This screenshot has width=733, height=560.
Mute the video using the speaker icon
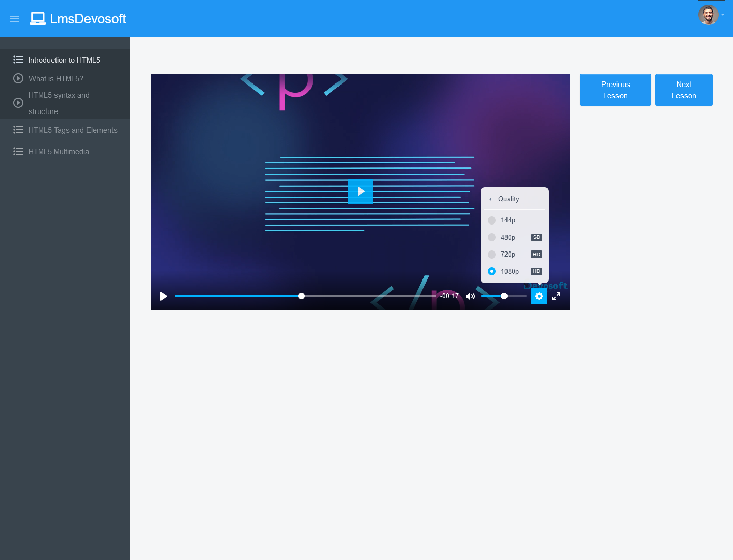470,296
